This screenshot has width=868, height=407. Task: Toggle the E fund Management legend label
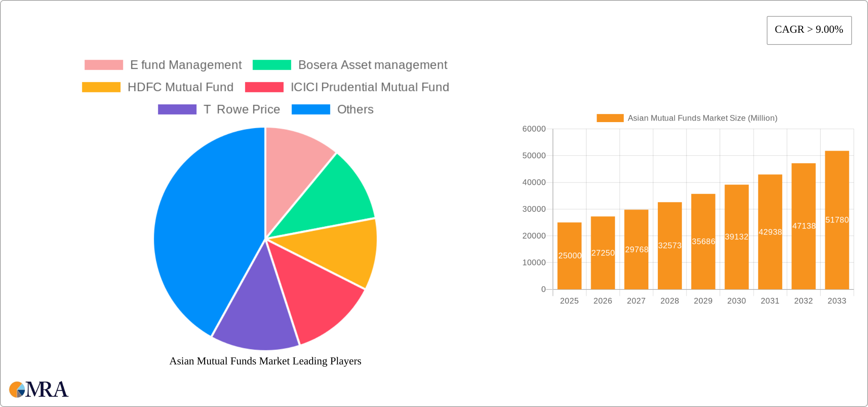pyautogui.click(x=186, y=65)
